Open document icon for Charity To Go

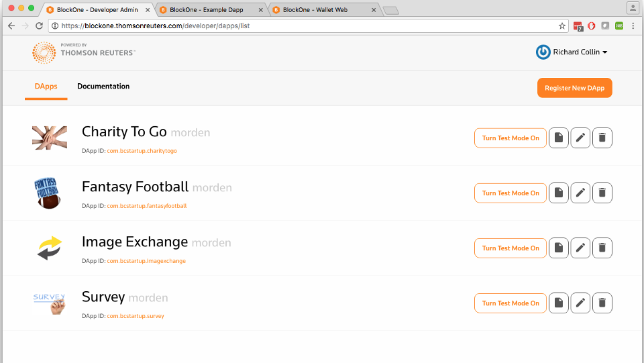click(559, 138)
